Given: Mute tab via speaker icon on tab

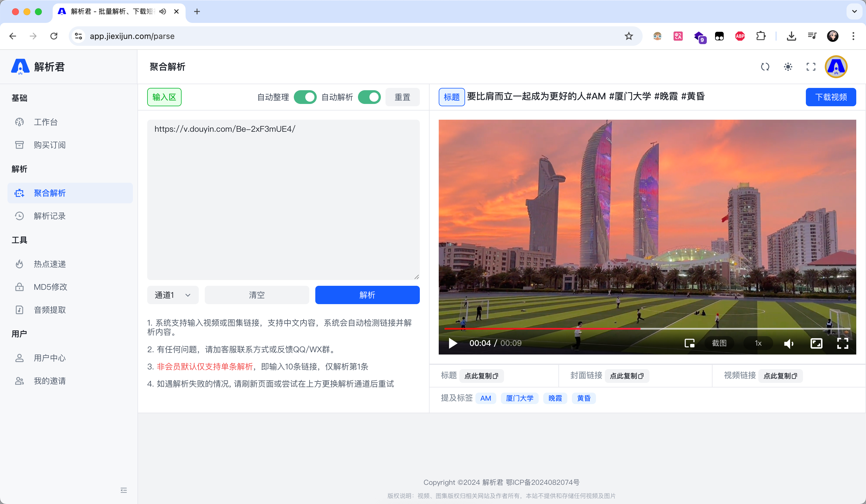Looking at the screenshot, I should 163,11.
